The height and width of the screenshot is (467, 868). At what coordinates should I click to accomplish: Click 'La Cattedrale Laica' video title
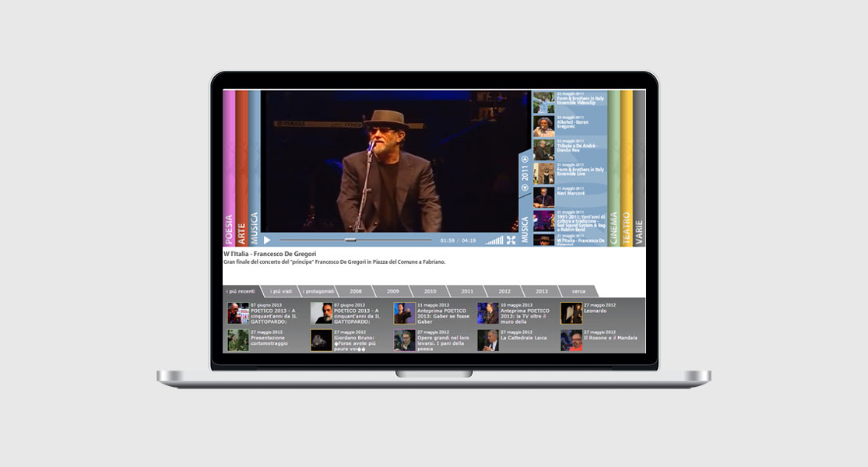[523, 338]
